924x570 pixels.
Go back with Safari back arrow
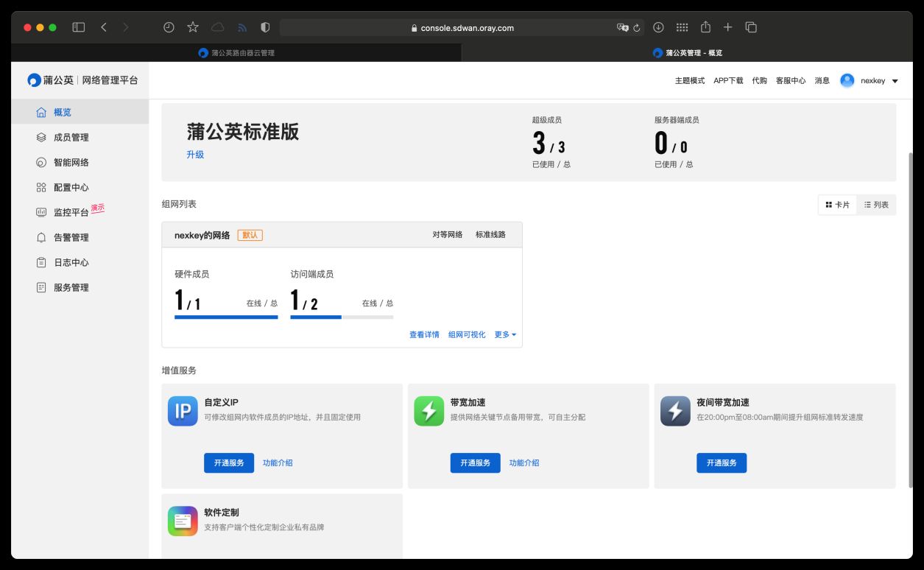[x=104, y=27]
